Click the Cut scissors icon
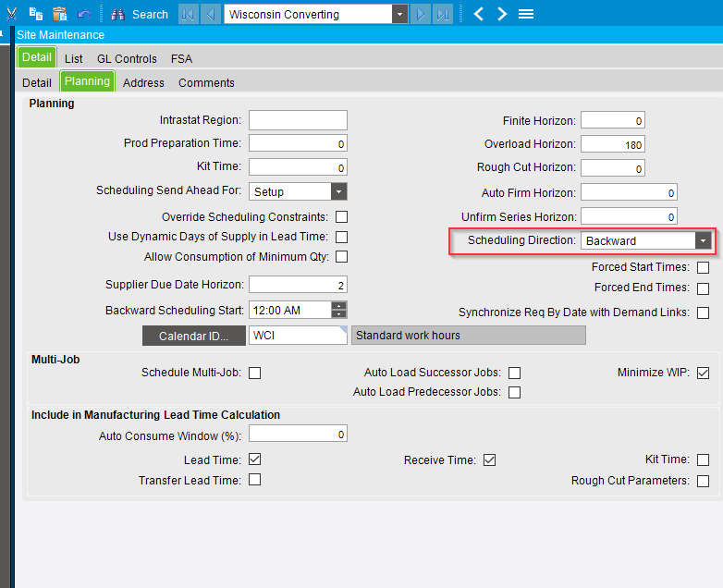The height and width of the screenshot is (588, 723). (x=11, y=14)
